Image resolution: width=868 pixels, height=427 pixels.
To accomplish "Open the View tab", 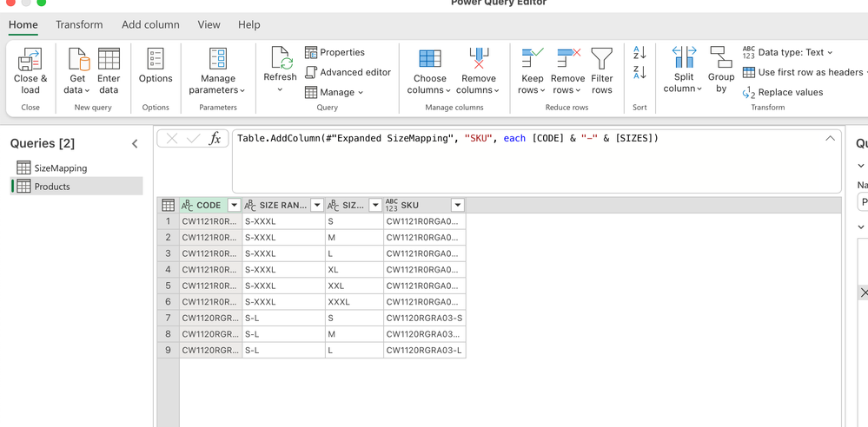I will click(x=209, y=24).
